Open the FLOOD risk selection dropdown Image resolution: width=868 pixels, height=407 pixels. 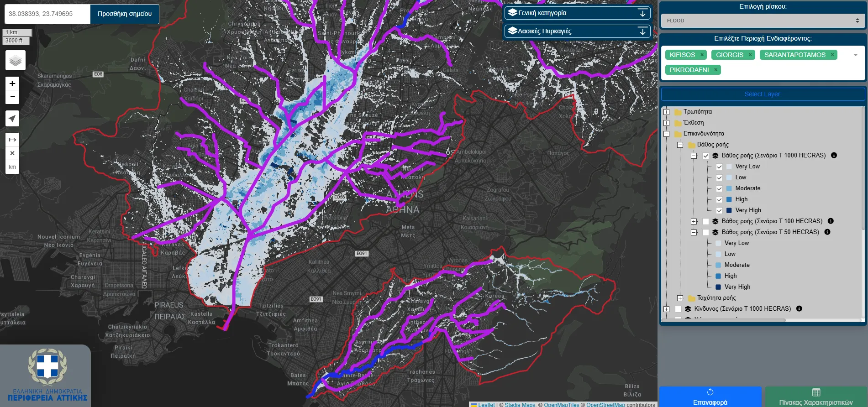(x=763, y=21)
